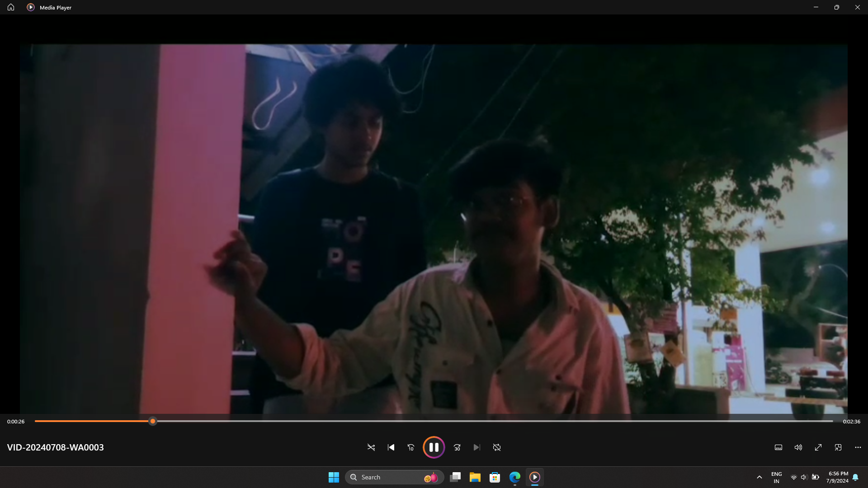868x488 pixels.
Task: Open Windows Start menu
Action: 334,477
